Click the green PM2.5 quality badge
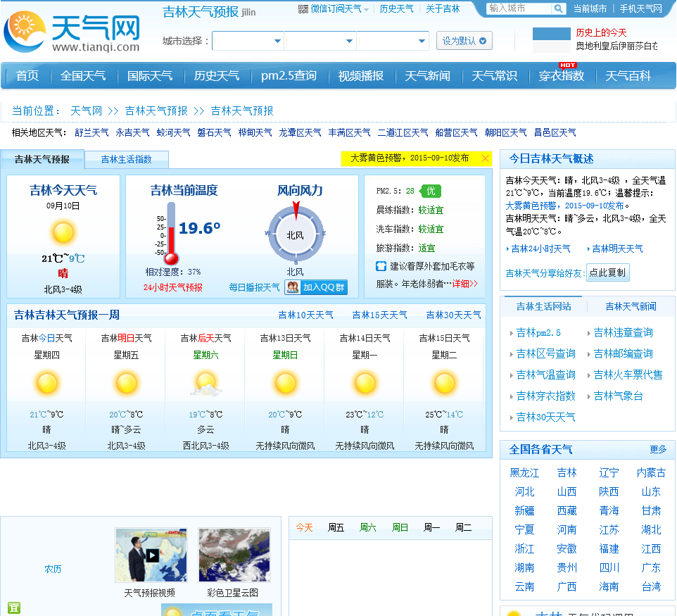The height and width of the screenshot is (616, 677). click(x=430, y=191)
